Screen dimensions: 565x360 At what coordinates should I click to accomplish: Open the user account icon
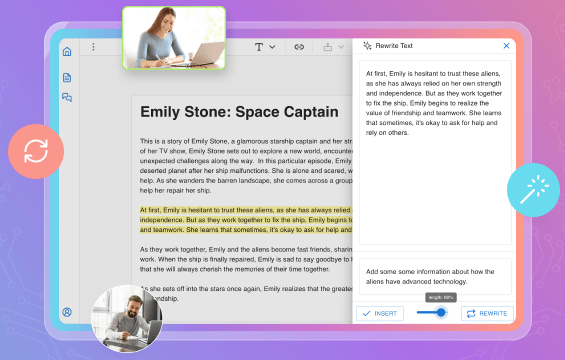pyautogui.click(x=67, y=312)
